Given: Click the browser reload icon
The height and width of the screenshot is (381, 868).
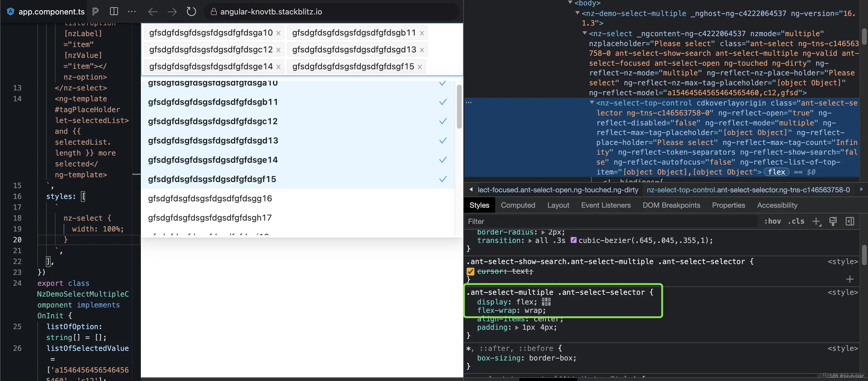Looking at the screenshot, I should click(x=191, y=11).
